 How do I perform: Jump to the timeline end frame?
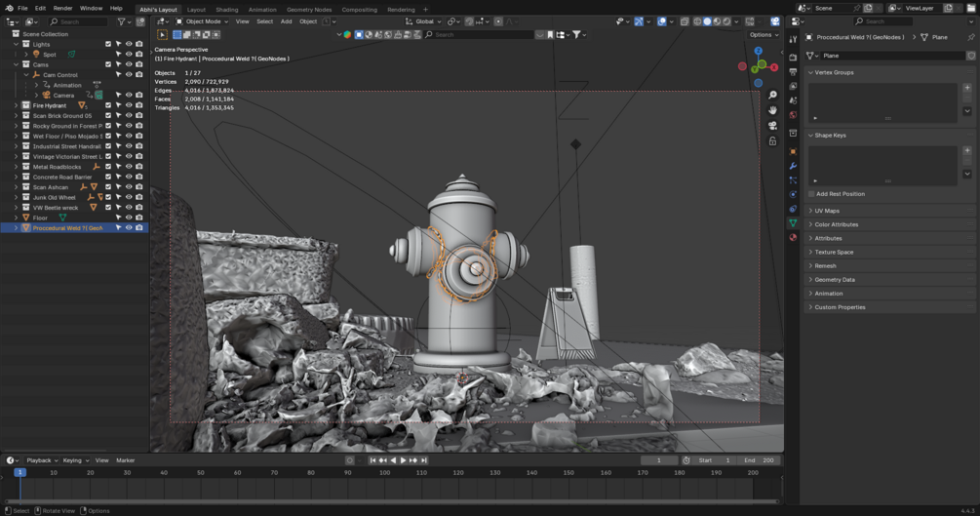point(424,460)
